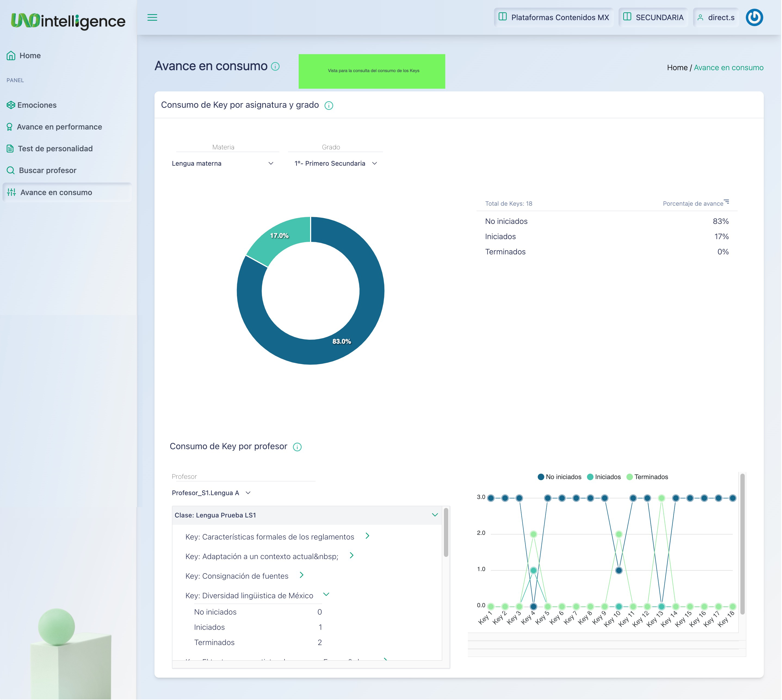Click the Plataformas Contenidos MX button
This screenshot has height=700, width=782.
pyautogui.click(x=554, y=17)
